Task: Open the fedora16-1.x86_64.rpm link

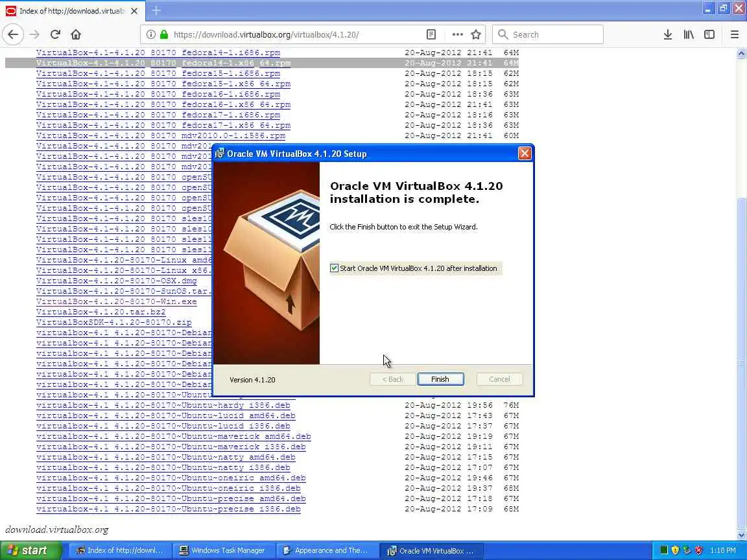Action: [163, 104]
